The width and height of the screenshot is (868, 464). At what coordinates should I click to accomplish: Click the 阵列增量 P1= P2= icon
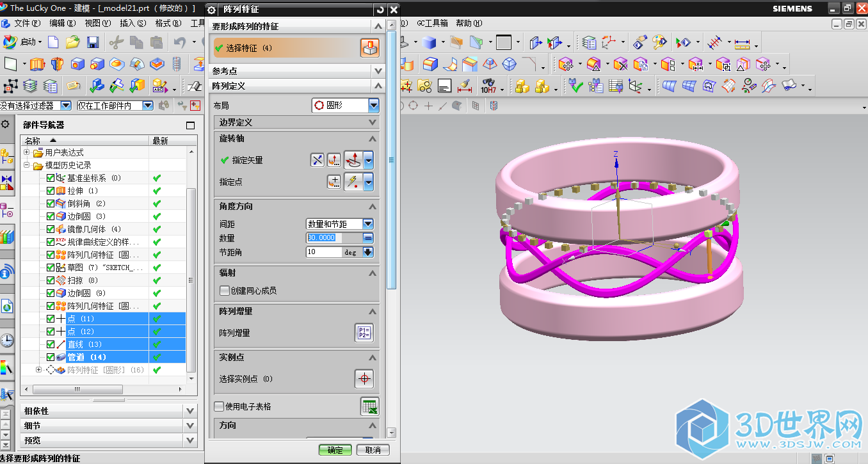point(364,333)
